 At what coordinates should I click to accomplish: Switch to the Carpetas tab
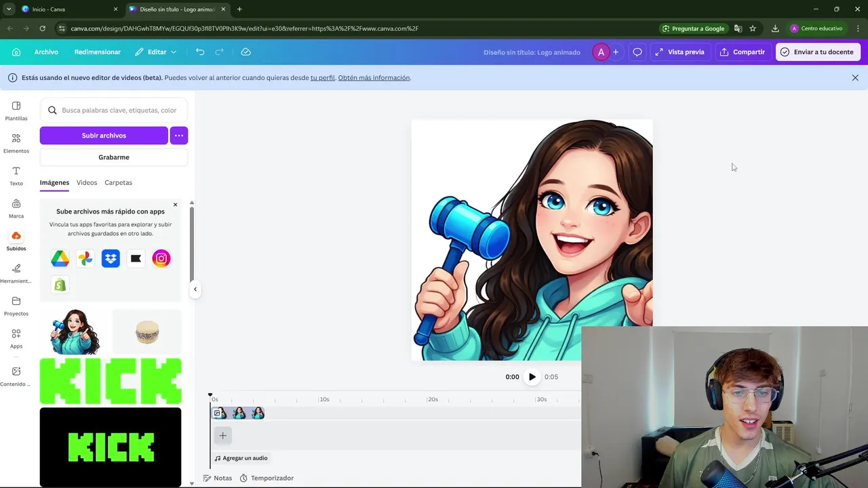point(118,182)
